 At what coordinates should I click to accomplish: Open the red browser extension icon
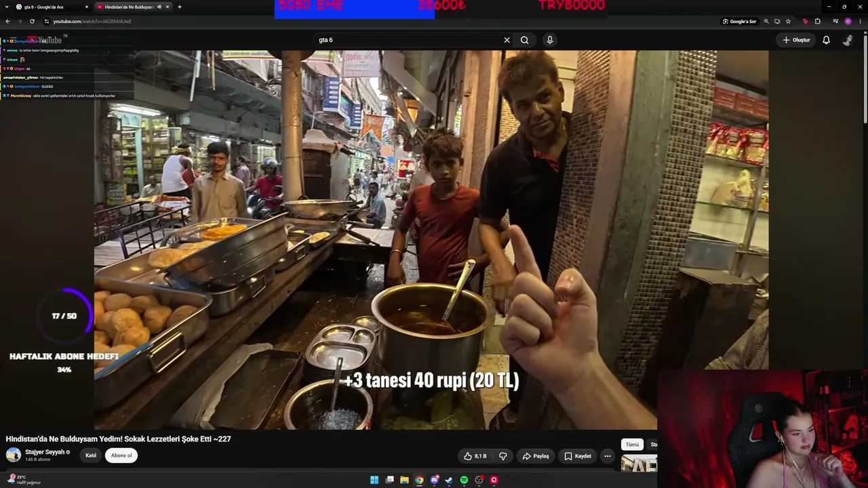coord(805,21)
